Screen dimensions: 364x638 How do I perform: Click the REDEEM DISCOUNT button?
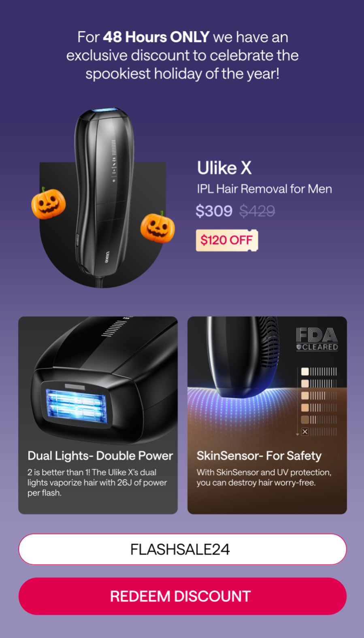182,596
